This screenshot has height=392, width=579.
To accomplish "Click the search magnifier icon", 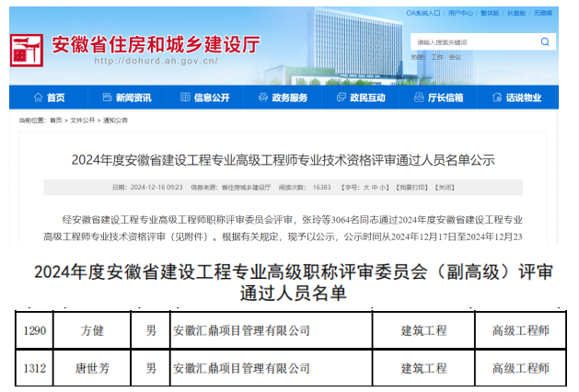I will pyautogui.click(x=545, y=42).
